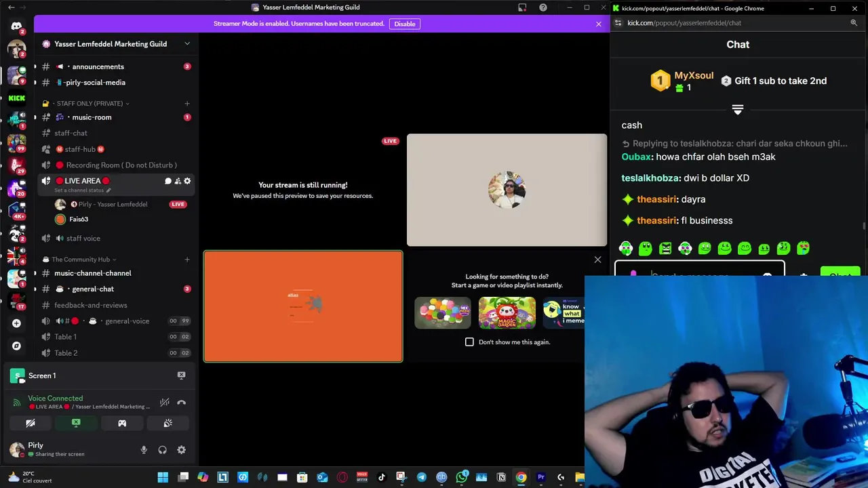Open Oubax username in Kick chat

pos(636,157)
